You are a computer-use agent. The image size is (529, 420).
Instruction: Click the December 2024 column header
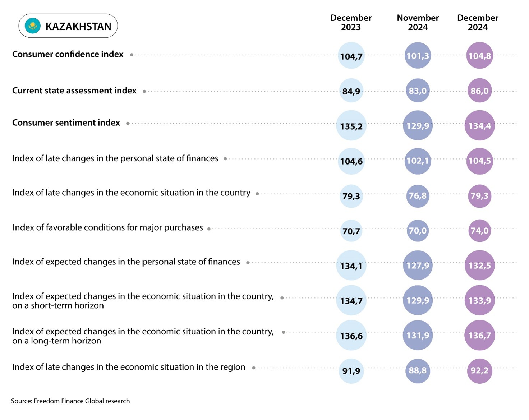pyautogui.click(x=478, y=23)
